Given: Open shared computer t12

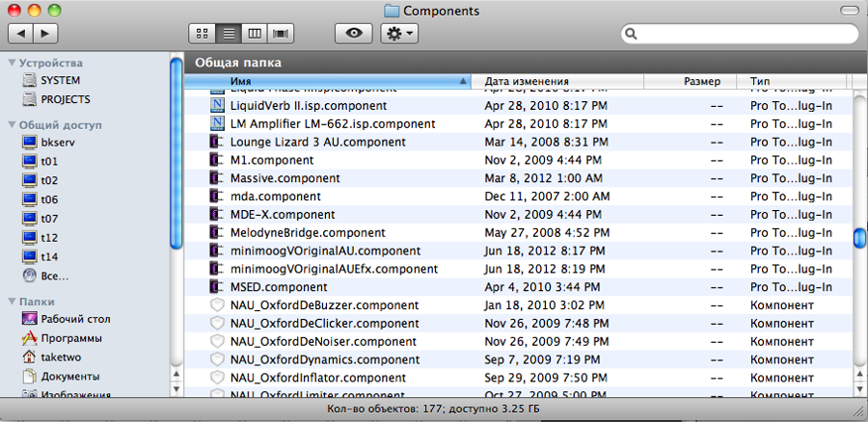Looking at the screenshot, I should click(40, 238).
